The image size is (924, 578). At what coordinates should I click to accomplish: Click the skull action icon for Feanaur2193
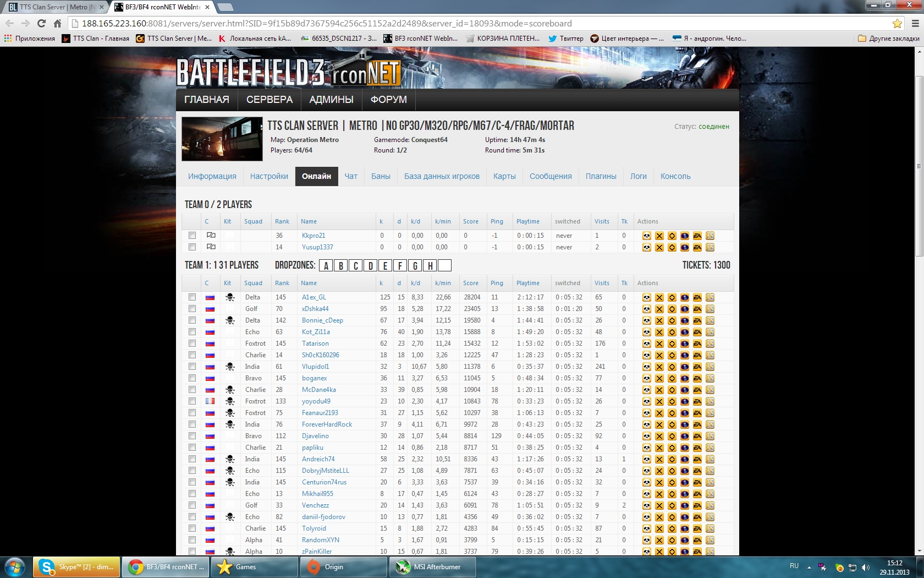click(646, 413)
